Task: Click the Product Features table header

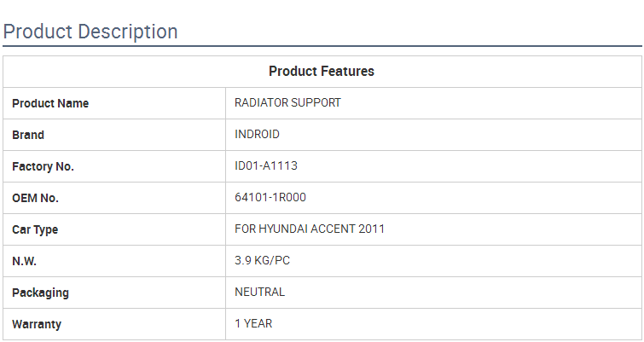Action: click(x=322, y=72)
